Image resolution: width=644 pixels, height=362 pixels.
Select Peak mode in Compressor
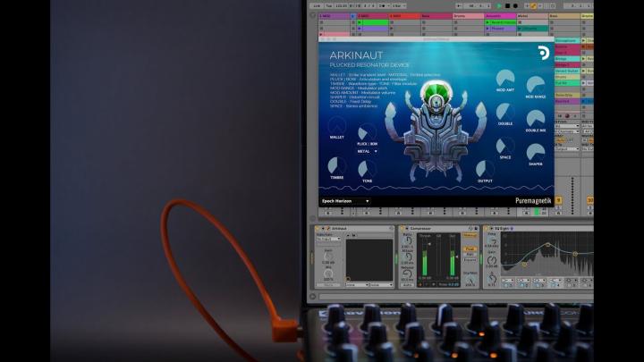pyautogui.click(x=470, y=249)
